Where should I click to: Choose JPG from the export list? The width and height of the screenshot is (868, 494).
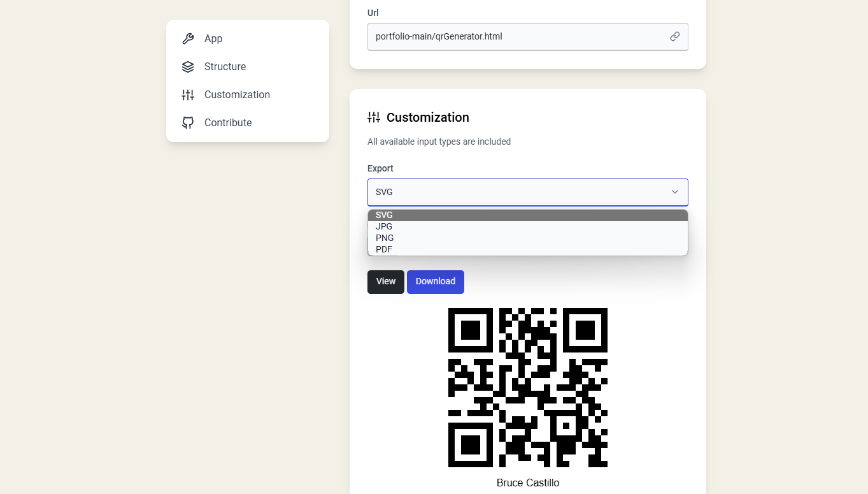pos(384,227)
